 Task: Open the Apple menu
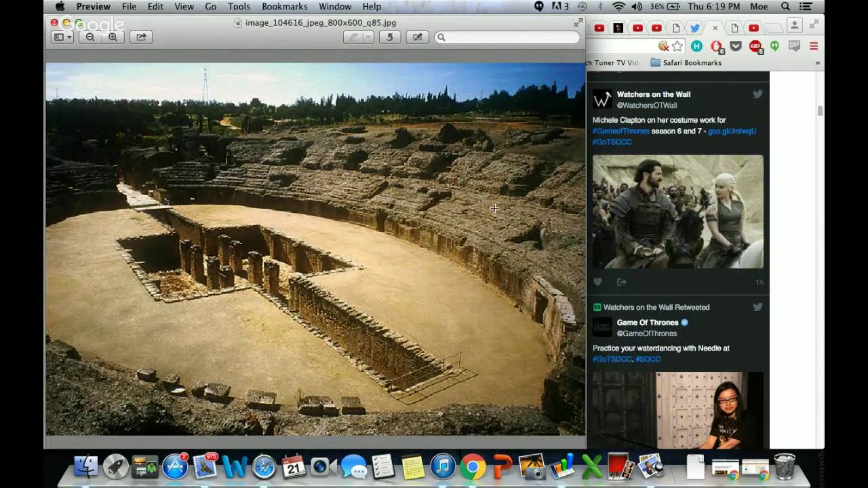coord(59,7)
